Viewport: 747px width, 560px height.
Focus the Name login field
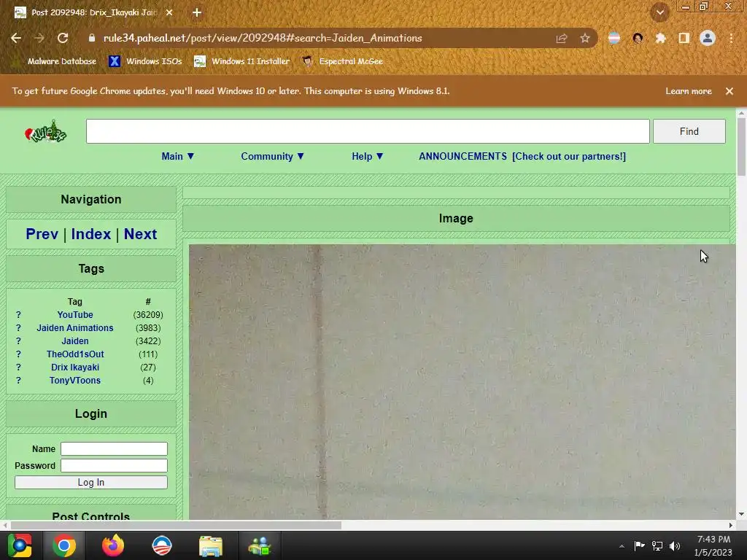[x=114, y=448]
